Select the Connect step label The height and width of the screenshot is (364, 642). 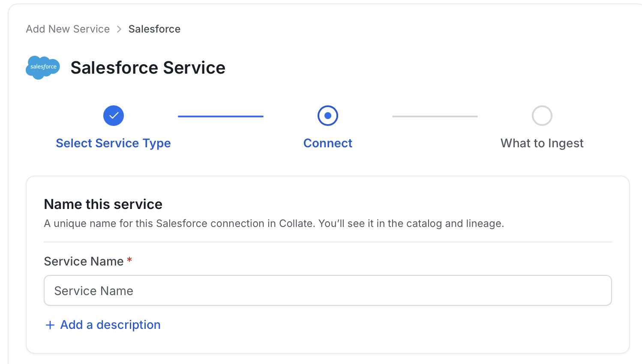click(x=328, y=143)
